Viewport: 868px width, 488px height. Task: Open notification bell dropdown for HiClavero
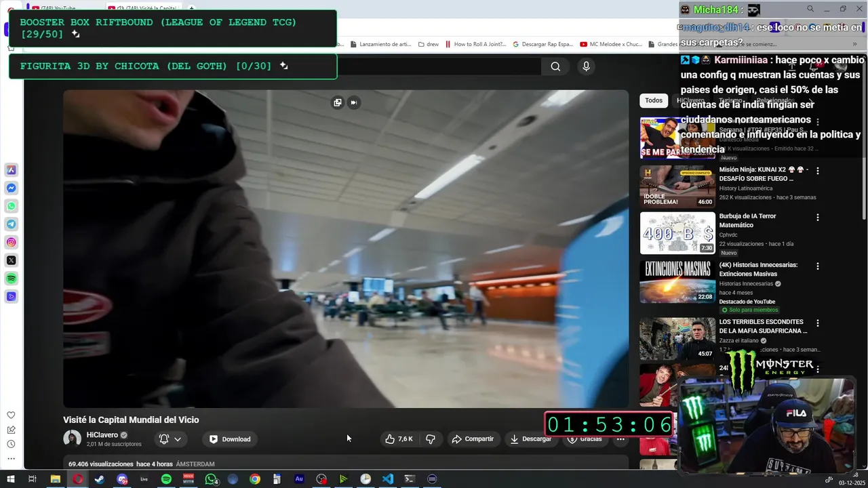pos(170,439)
